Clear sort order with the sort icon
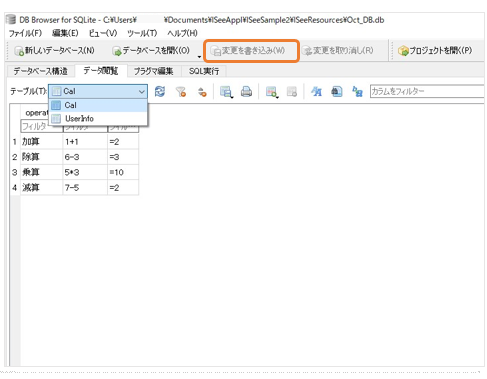The width and height of the screenshot is (487, 379). click(202, 91)
